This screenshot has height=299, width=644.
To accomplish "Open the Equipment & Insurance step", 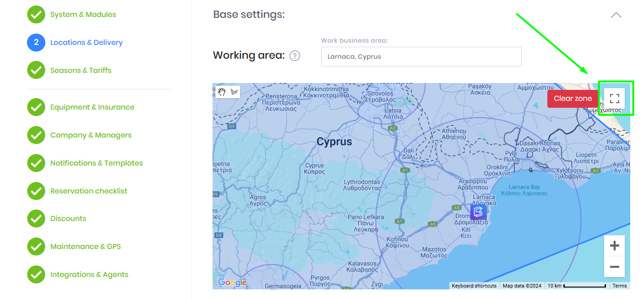I will 92,107.
